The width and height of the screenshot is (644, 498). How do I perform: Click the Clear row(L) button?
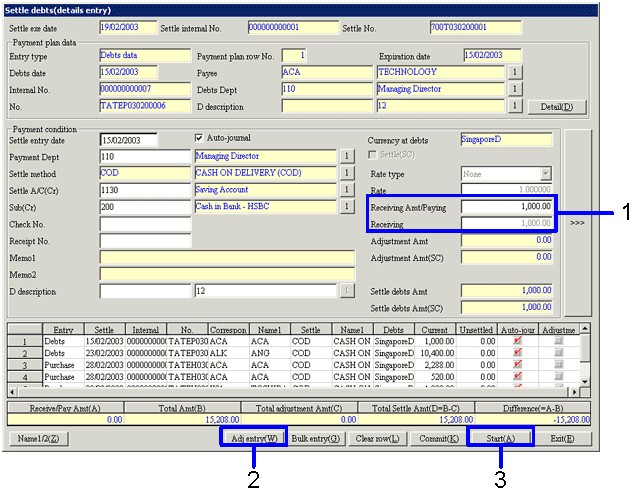pyautogui.click(x=377, y=438)
